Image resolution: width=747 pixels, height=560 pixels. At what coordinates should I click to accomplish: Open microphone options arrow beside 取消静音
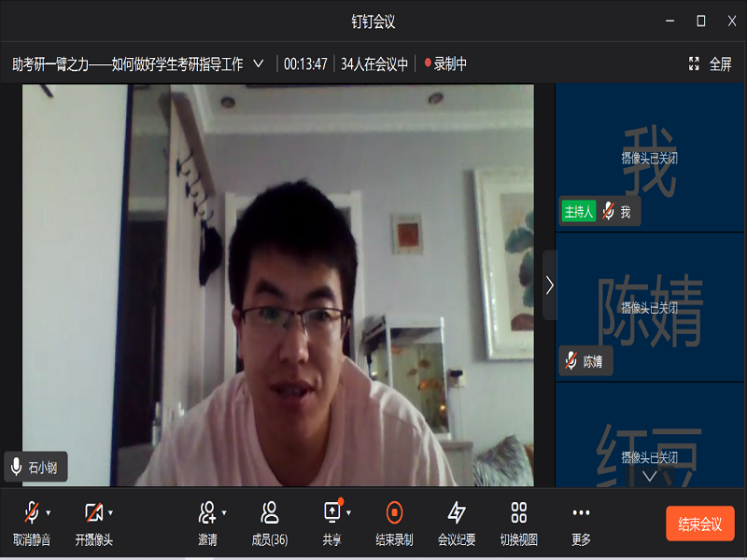click(x=49, y=512)
